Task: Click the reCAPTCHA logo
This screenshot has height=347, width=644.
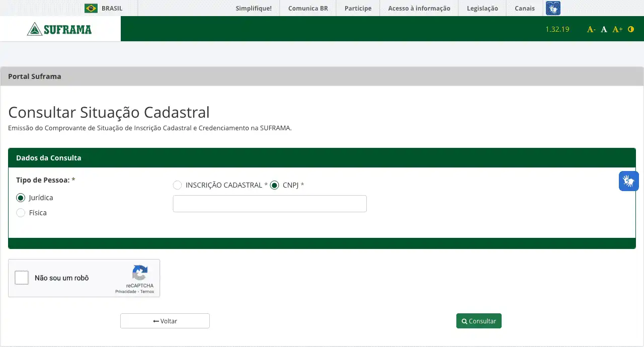Action: pos(139,274)
